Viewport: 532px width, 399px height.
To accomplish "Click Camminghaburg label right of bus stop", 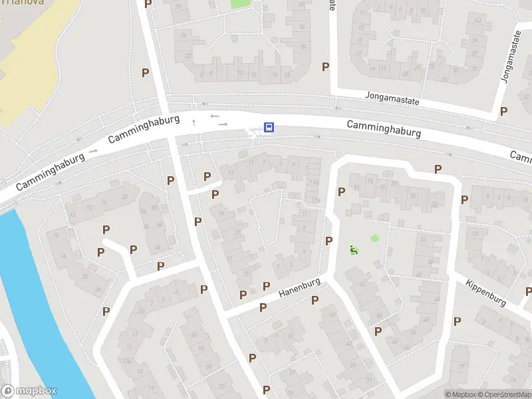I will click(384, 129).
